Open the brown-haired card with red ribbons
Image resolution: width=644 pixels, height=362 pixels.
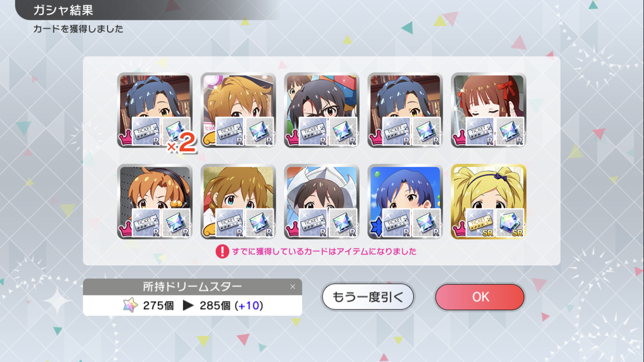(x=489, y=110)
